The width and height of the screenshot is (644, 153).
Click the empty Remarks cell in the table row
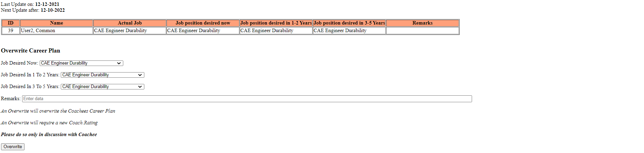tap(422, 31)
